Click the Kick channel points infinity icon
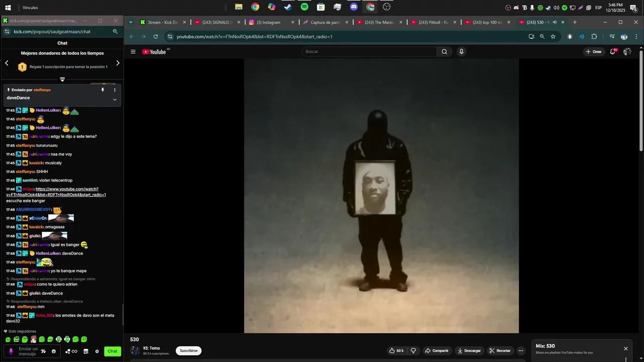Screen dimensions: 644x362 (71, 351)
